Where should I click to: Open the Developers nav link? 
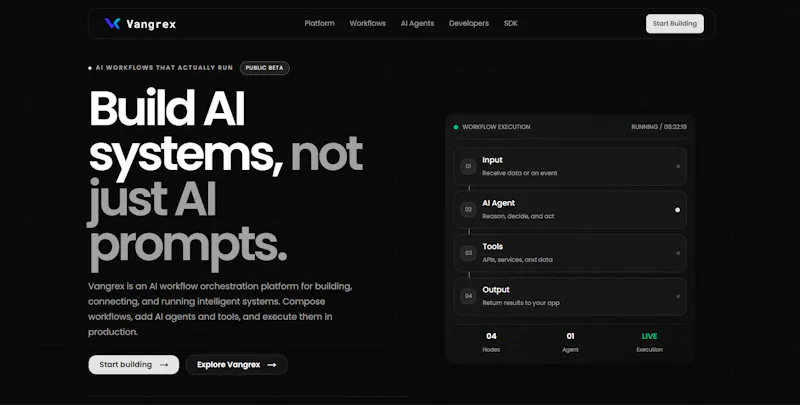[469, 23]
